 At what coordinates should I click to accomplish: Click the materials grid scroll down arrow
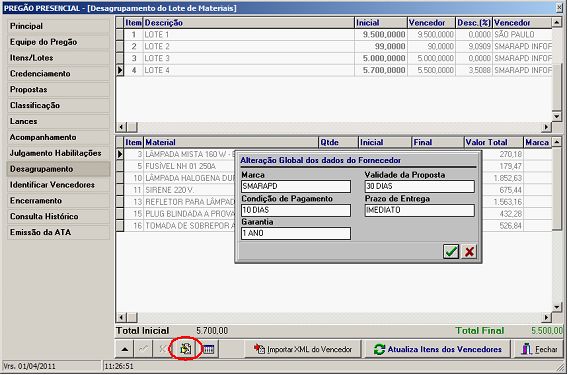coord(557,307)
